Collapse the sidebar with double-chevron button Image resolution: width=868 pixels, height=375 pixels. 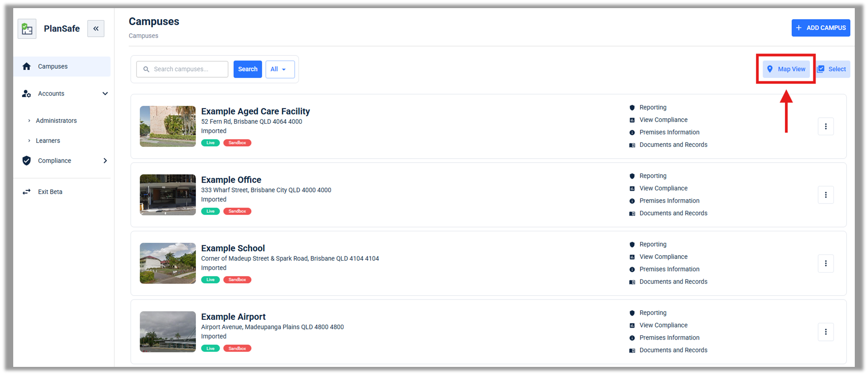pyautogui.click(x=96, y=29)
